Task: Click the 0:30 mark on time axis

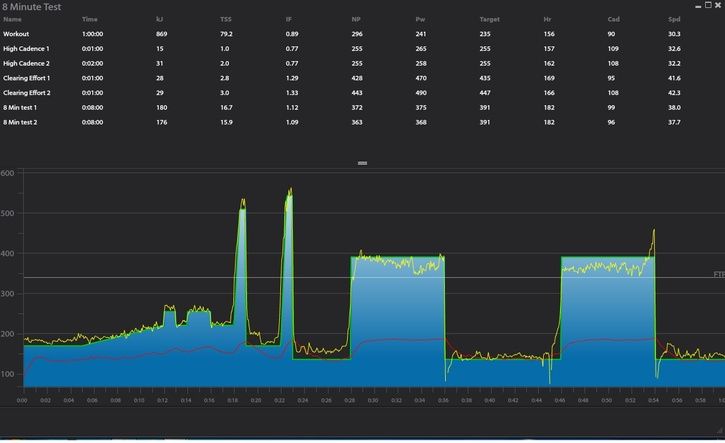Action: click(x=373, y=400)
